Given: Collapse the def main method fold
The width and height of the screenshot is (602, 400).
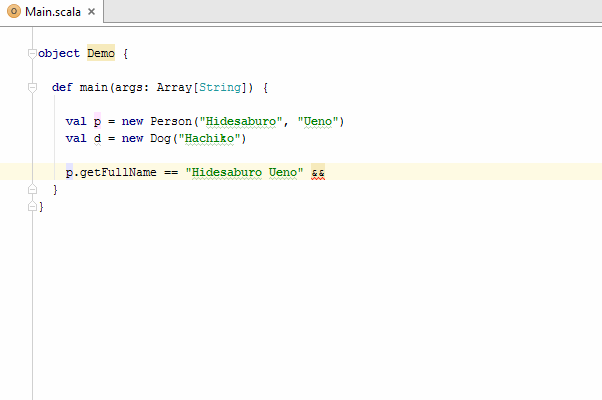Looking at the screenshot, I should [32, 88].
